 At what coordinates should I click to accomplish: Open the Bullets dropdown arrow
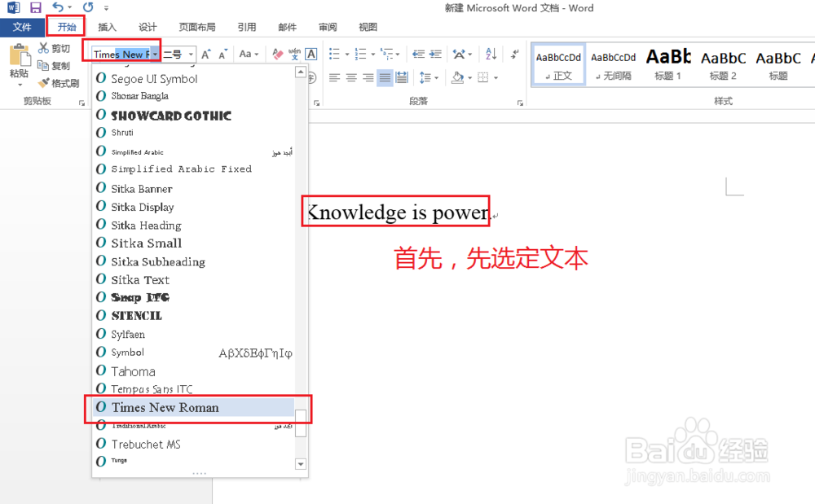click(x=346, y=55)
